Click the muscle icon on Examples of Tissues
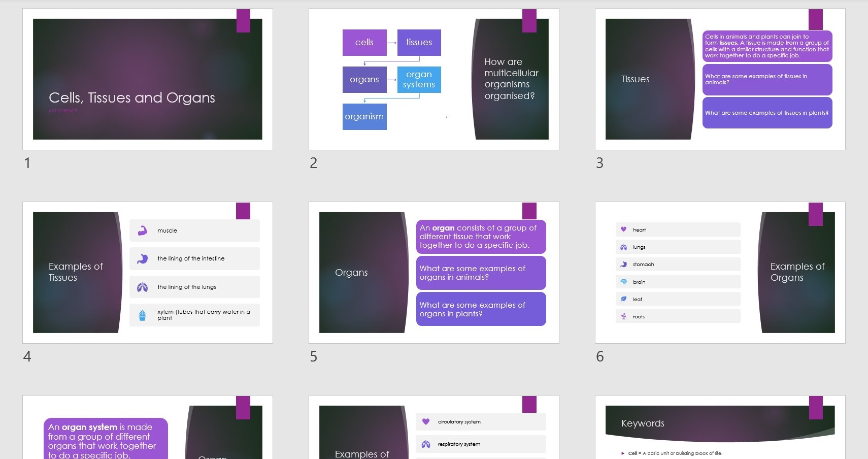 [x=143, y=230]
